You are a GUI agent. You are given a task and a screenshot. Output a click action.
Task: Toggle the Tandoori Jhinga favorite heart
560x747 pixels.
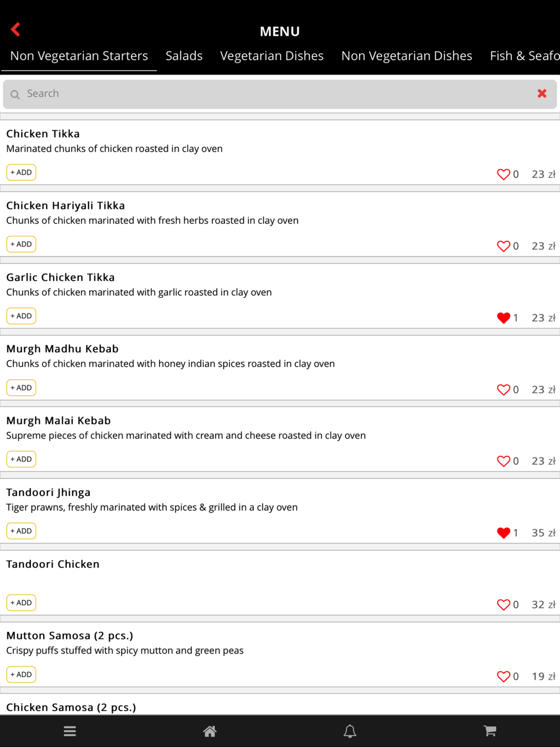[x=503, y=533]
